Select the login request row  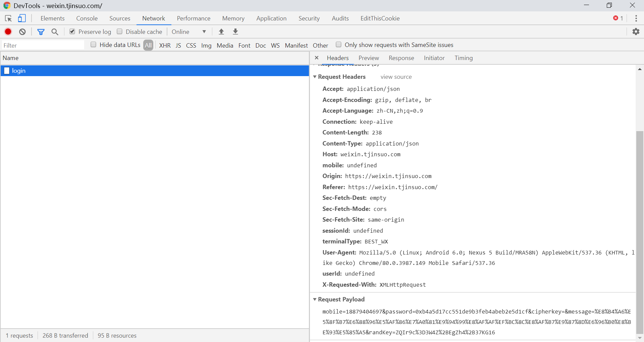point(155,70)
